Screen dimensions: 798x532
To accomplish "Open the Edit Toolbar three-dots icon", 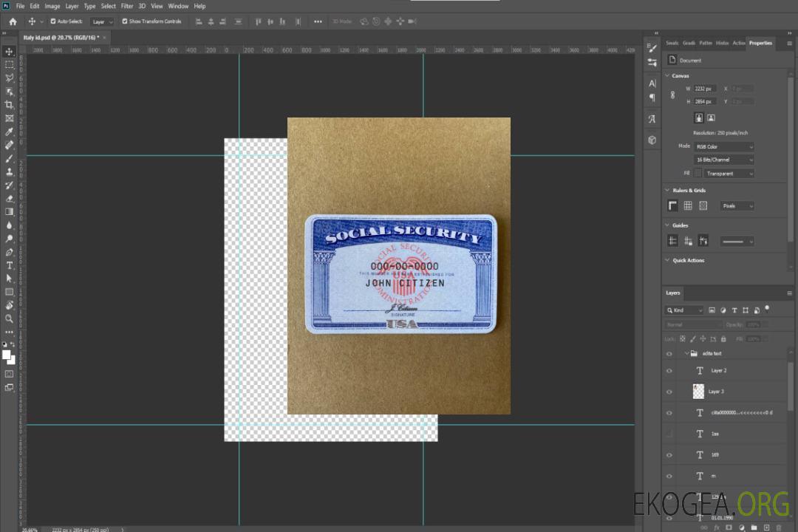I will tap(9, 332).
